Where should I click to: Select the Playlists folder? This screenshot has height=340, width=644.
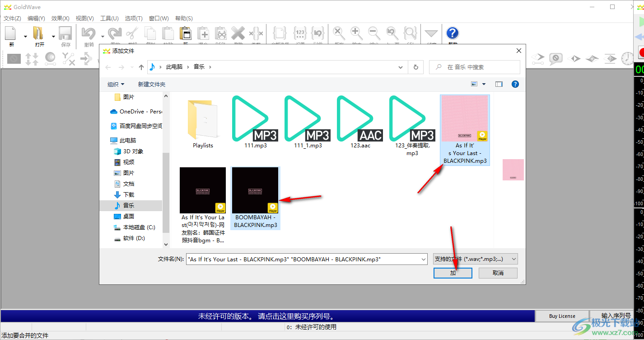click(203, 122)
